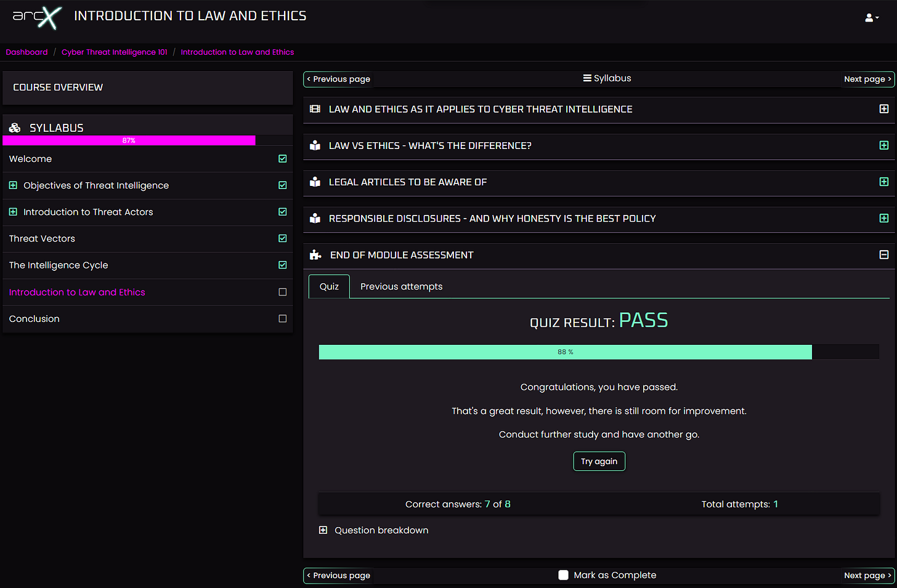Switch to the Previous attempts tab

tap(400, 286)
